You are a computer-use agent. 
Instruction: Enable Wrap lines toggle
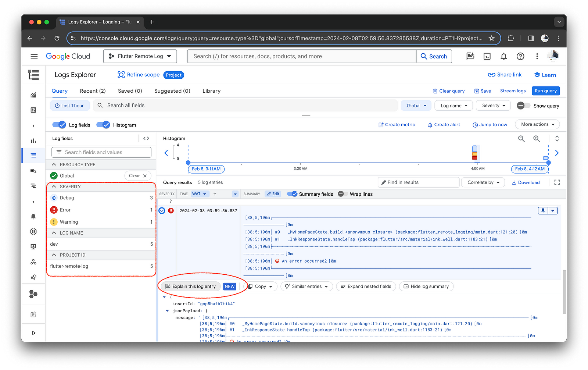pos(343,194)
